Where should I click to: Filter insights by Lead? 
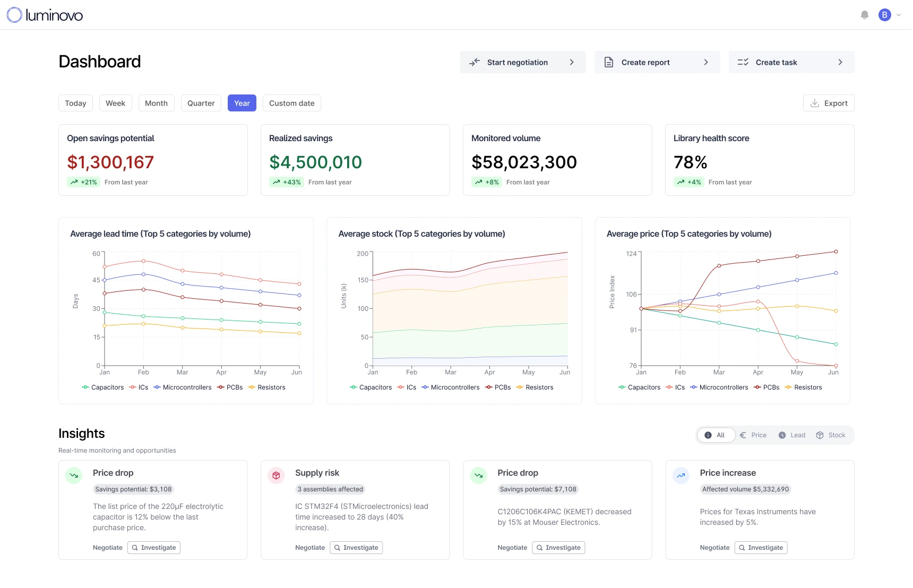click(791, 435)
